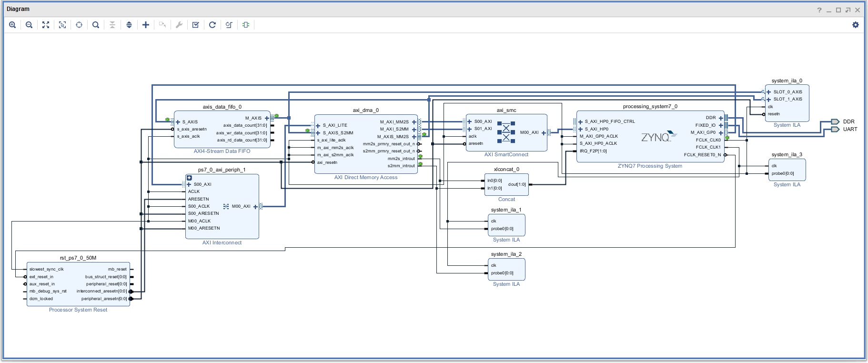868x363 pixels.
Task: Click the collapse all icon
Action: pos(112,25)
